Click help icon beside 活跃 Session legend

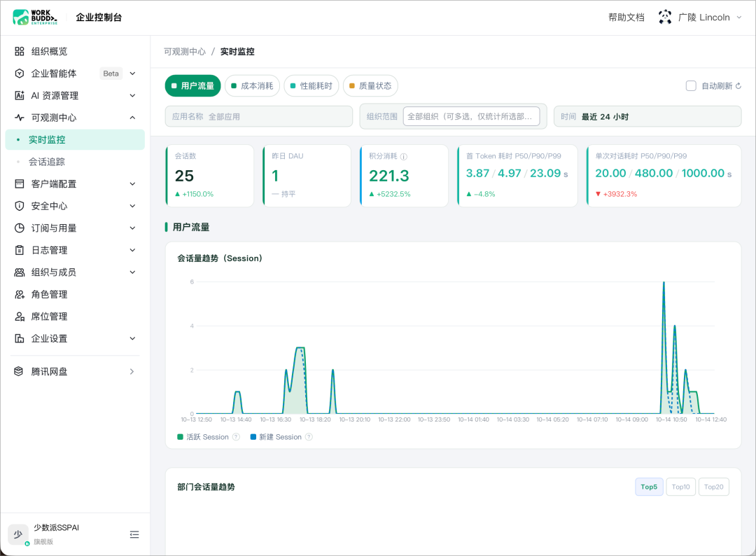coord(236,437)
